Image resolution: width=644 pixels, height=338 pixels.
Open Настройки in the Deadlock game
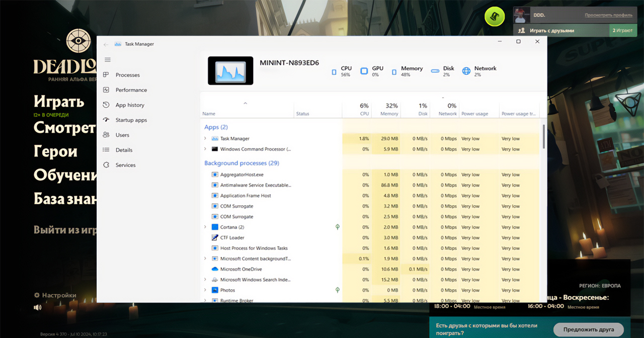pyautogui.click(x=55, y=295)
